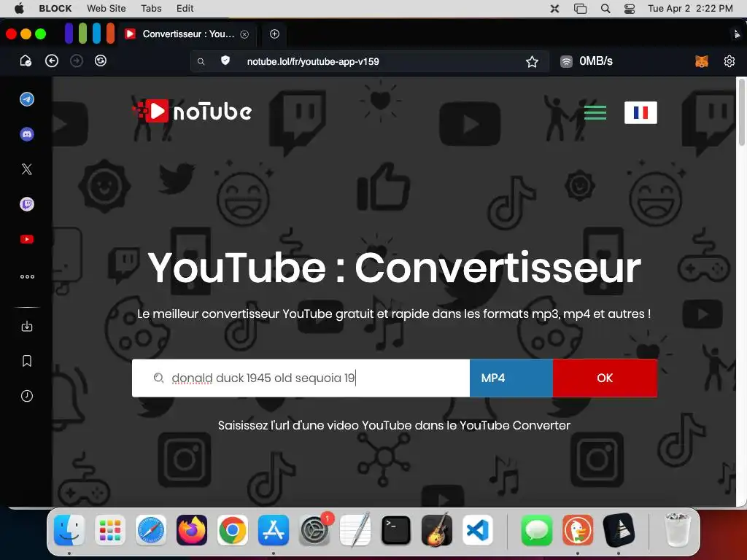747x560 pixels.
Task: Open Control Center in menu bar
Action: point(630,9)
